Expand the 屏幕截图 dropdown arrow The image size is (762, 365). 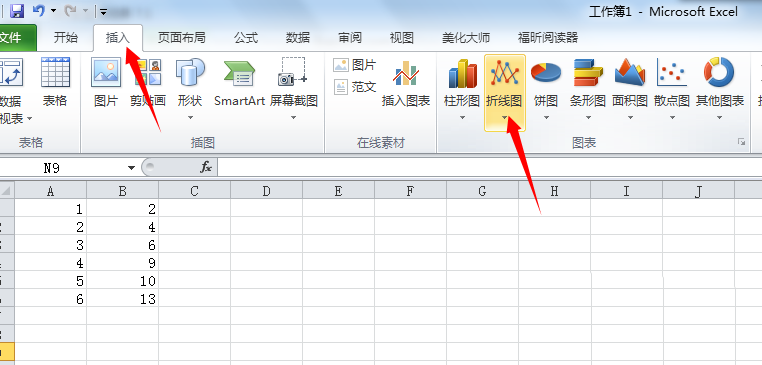point(294,118)
